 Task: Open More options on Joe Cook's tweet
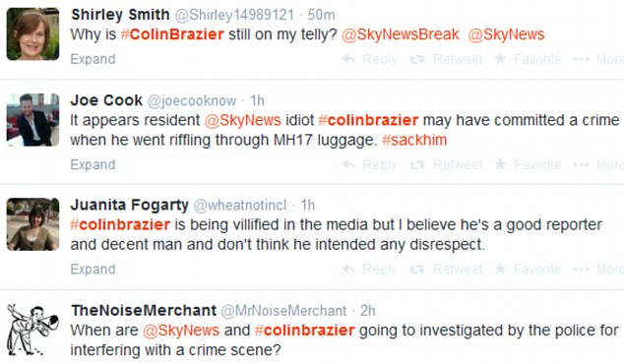(x=598, y=164)
